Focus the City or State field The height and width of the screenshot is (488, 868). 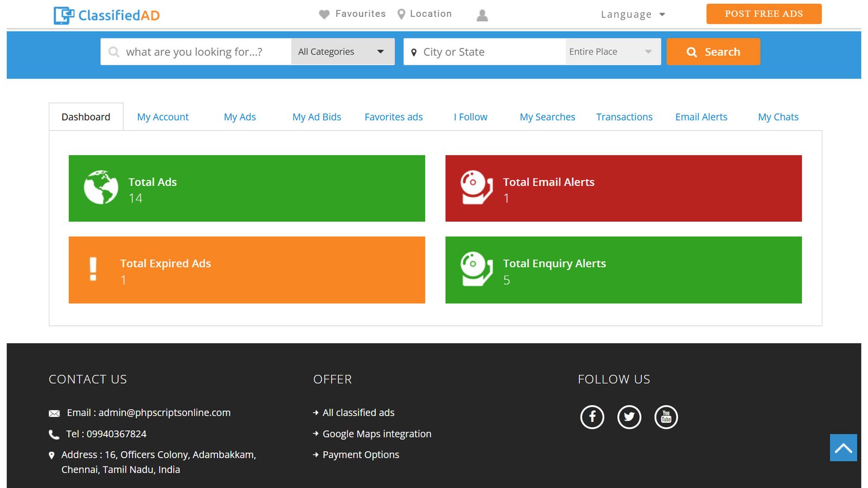[x=484, y=52]
